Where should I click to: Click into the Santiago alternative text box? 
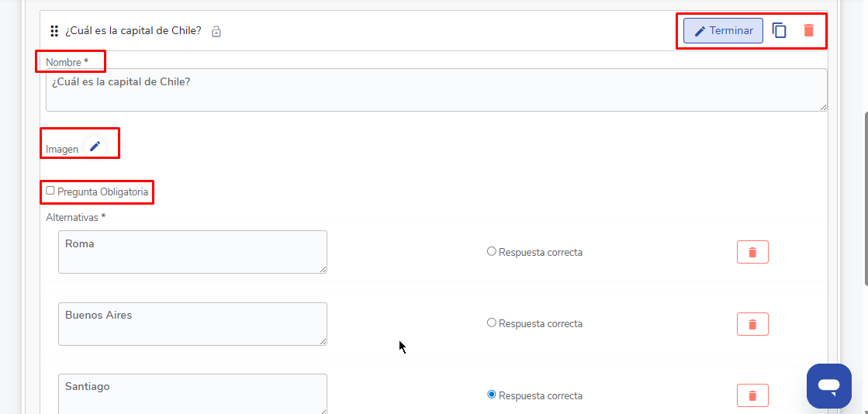(192, 394)
